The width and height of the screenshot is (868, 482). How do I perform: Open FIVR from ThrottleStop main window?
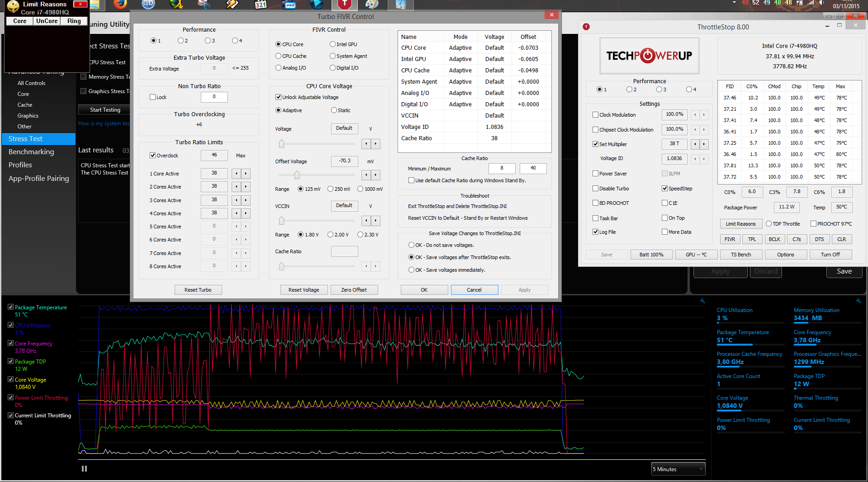pos(730,239)
